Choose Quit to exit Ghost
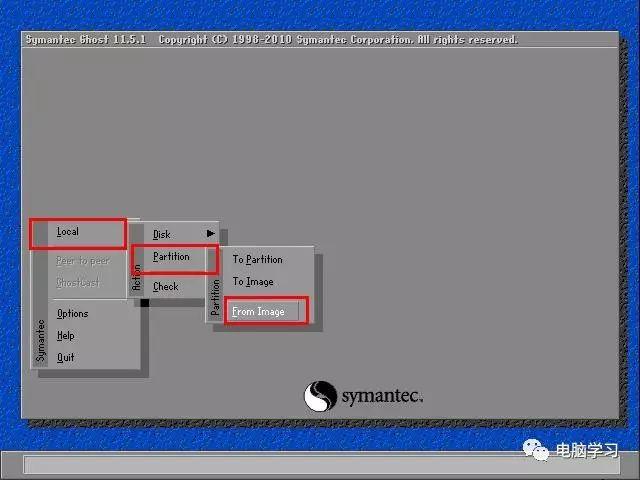This screenshot has width=640, height=480. (x=66, y=358)
